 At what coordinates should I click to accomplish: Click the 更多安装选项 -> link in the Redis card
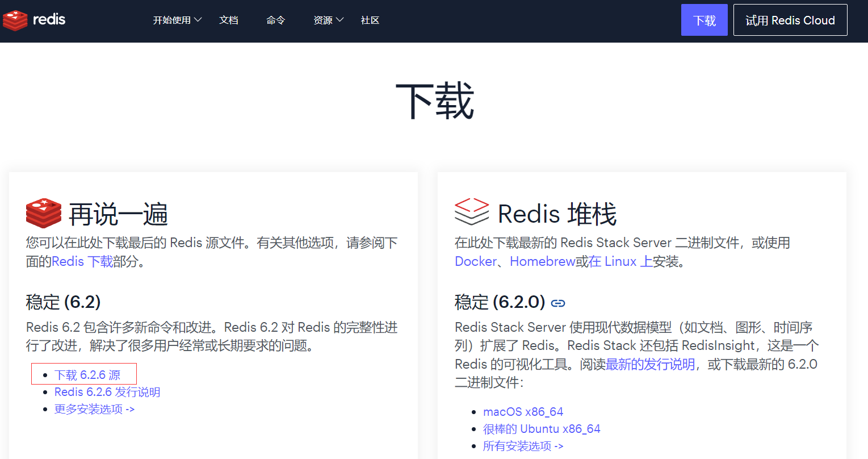coord(94,409)
